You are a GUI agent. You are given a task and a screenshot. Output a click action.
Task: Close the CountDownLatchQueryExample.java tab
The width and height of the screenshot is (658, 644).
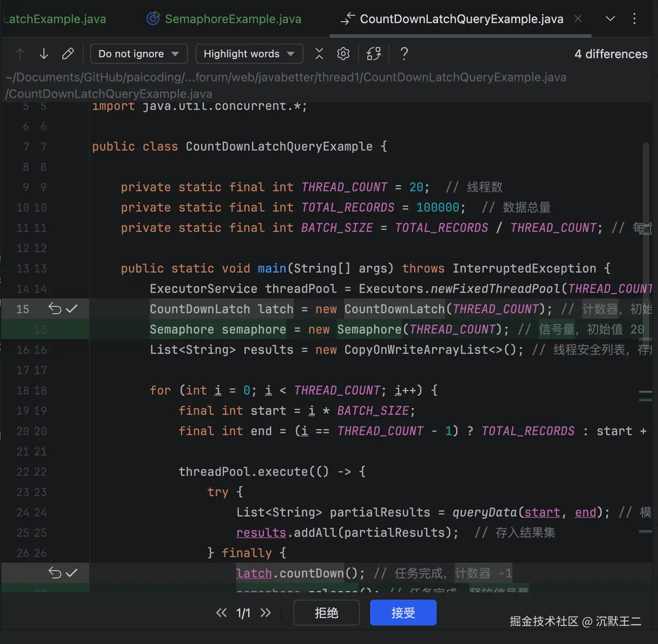click(578, 18)
